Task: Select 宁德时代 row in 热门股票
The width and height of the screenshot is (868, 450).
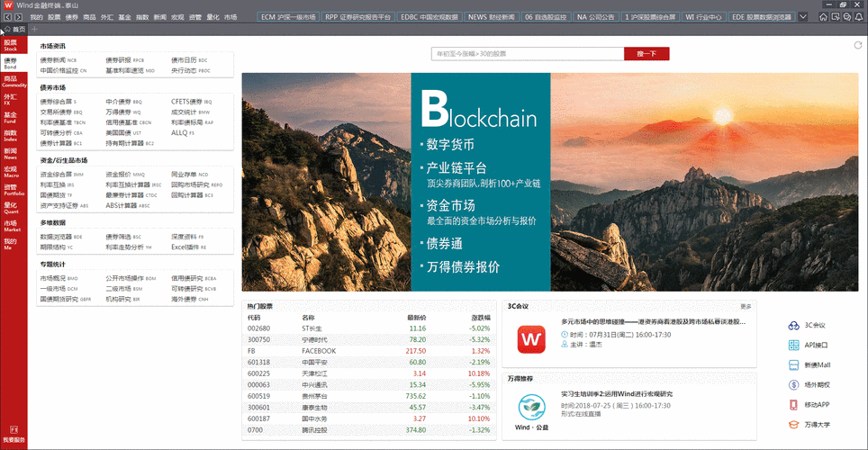Action: point(368,340)
